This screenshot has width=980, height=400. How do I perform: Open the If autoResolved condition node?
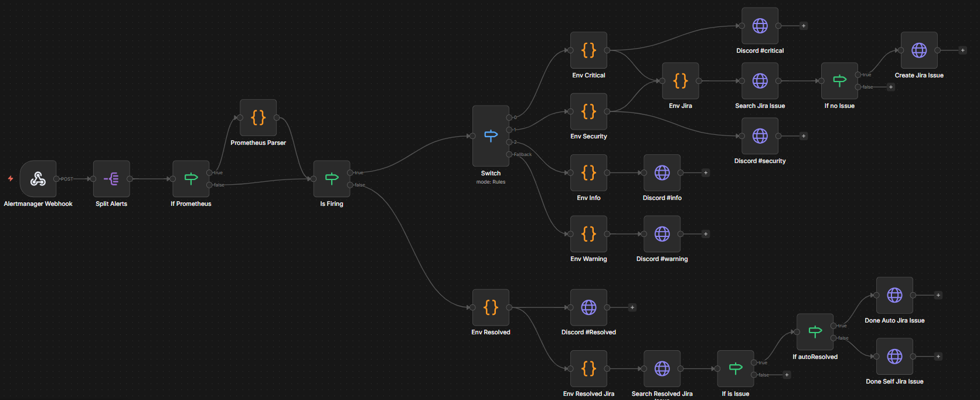[x=815, y=332]
